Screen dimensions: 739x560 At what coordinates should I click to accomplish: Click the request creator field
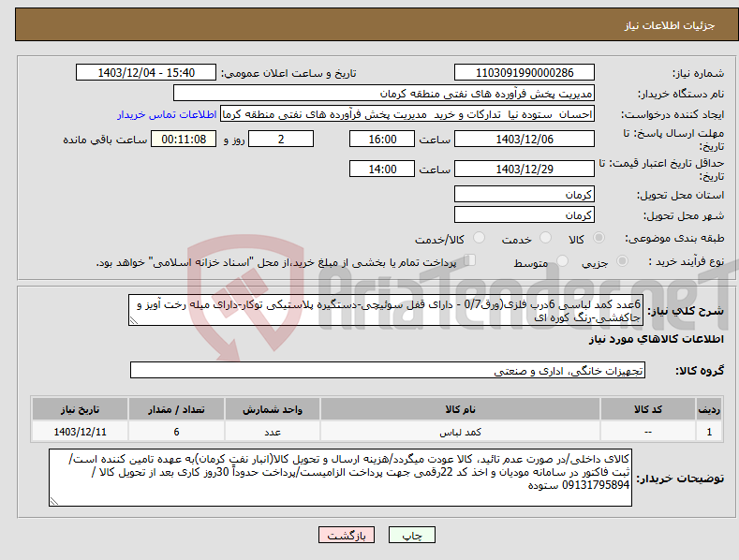click(x=407, y=114)
